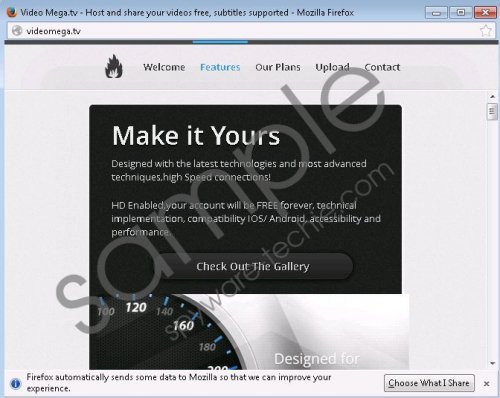Click Choose What I Share button
Viewport: 500px width, 398px height.
click(x=429, y=383)
